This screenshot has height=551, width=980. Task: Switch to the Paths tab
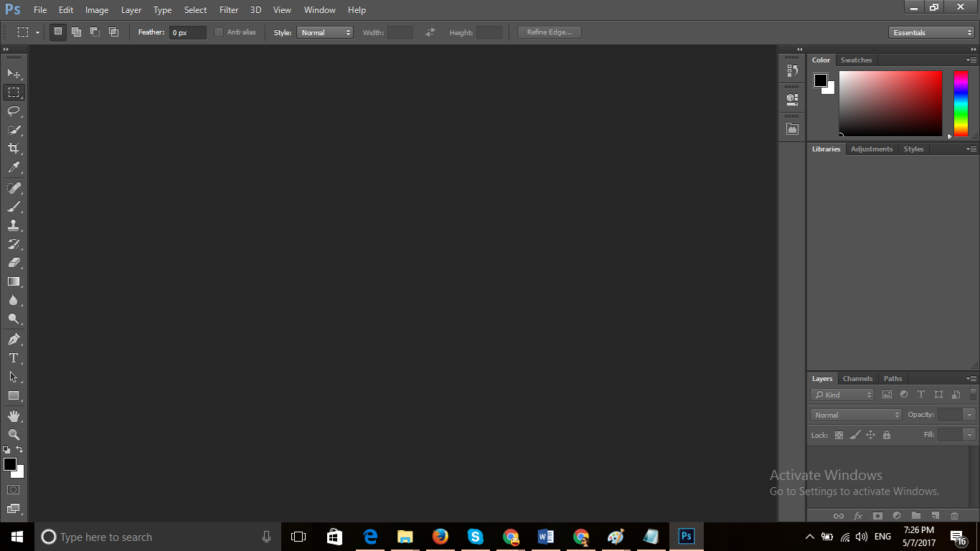coord(892,379)
